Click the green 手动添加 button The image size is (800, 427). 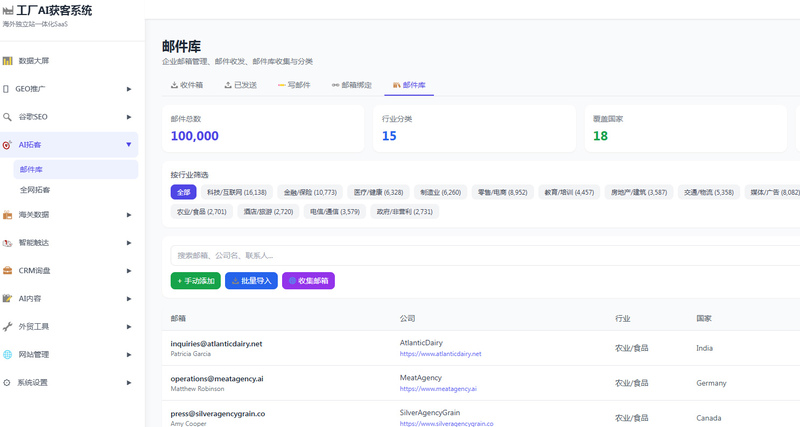point(195,281)
